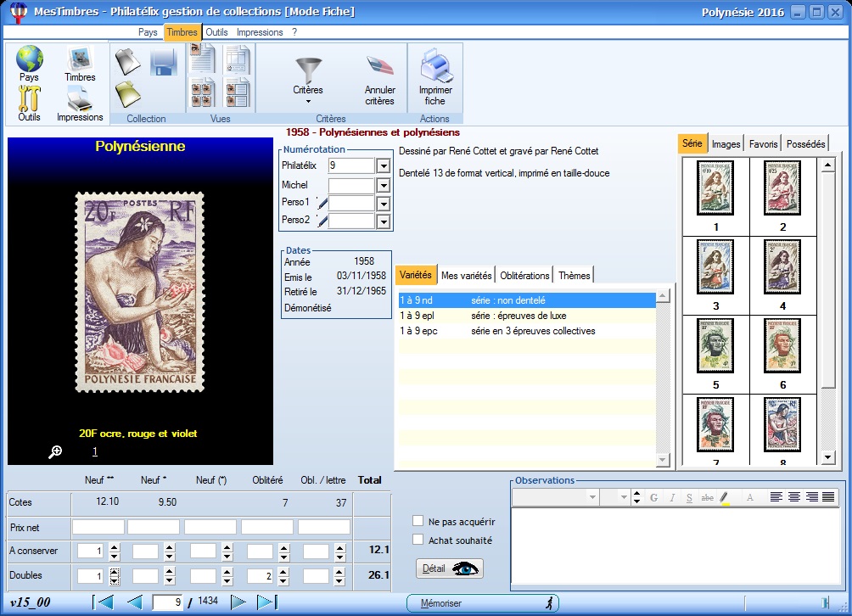Save collection with the floppy disk icon
This screenshot has width=852, height=616.
[x=164, y=63]
